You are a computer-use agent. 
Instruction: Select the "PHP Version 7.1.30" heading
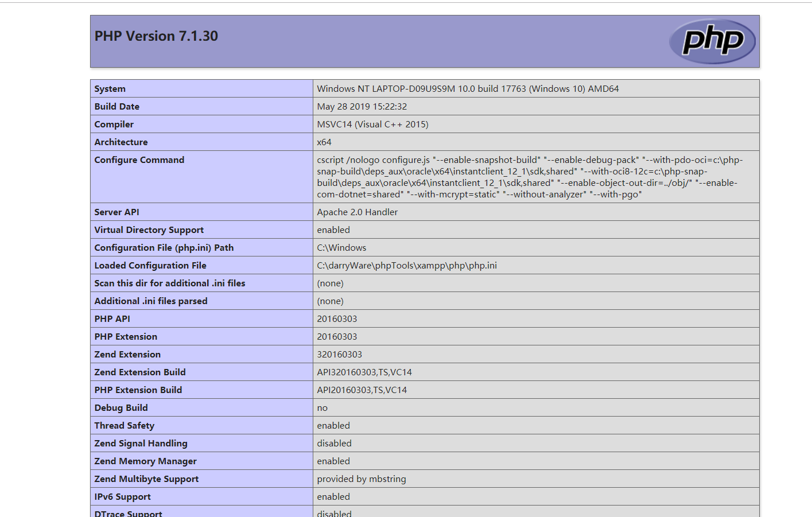(x=156, y=36)
